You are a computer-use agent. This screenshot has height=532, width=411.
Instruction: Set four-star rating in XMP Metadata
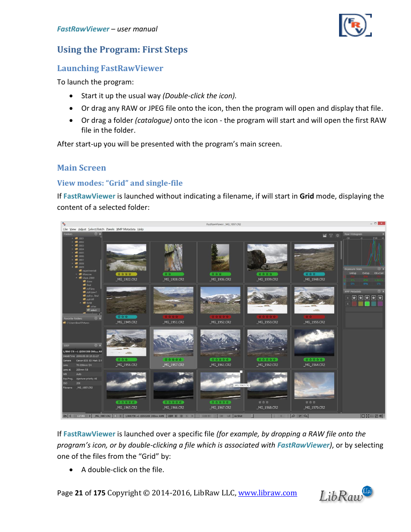tap(374, 298)
